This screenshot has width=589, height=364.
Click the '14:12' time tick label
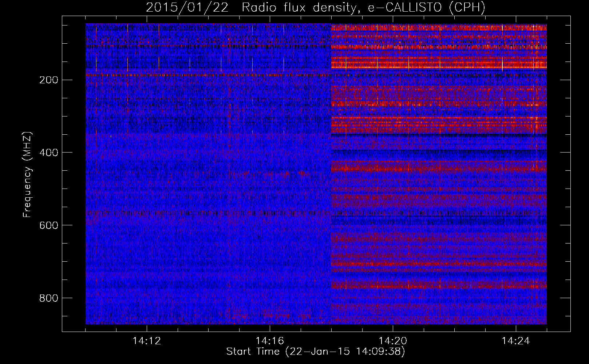pyautogui.click(x=147, y=341)
